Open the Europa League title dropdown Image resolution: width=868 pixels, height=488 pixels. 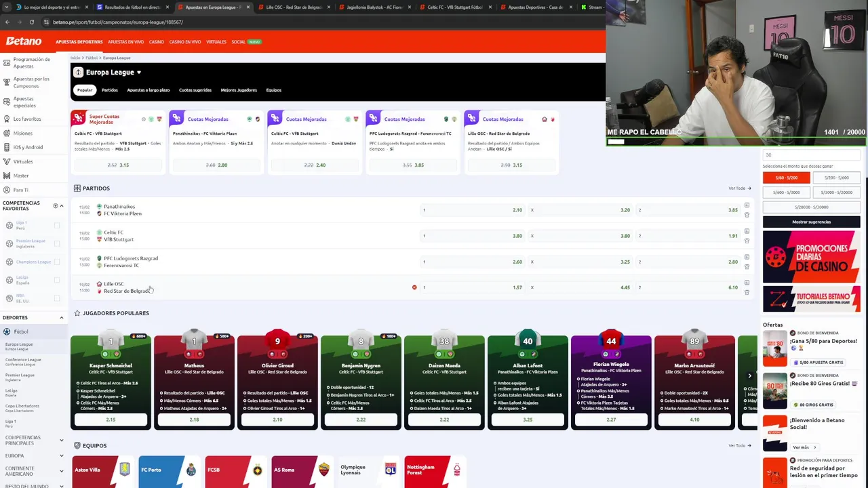139,73
